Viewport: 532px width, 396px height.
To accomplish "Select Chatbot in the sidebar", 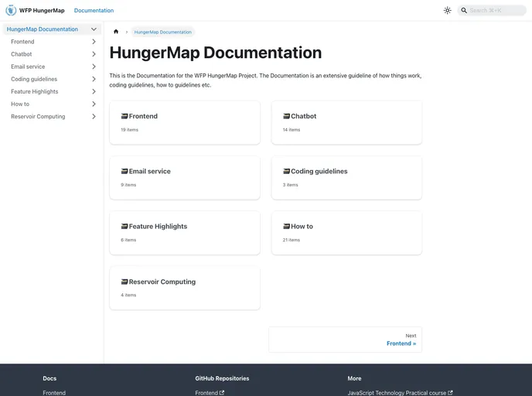I will click(x=22, y=54).
